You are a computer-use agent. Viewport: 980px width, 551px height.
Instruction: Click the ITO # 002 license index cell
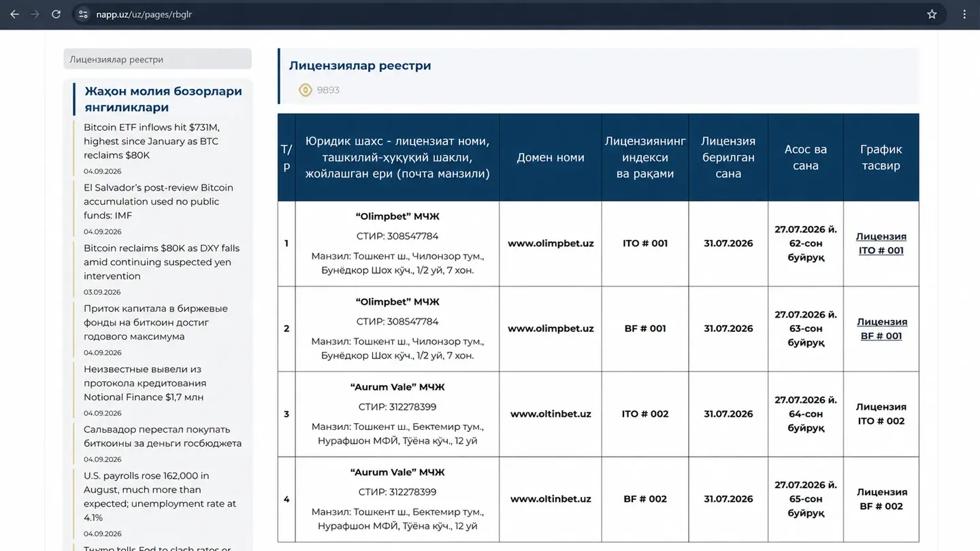(645, 414)
